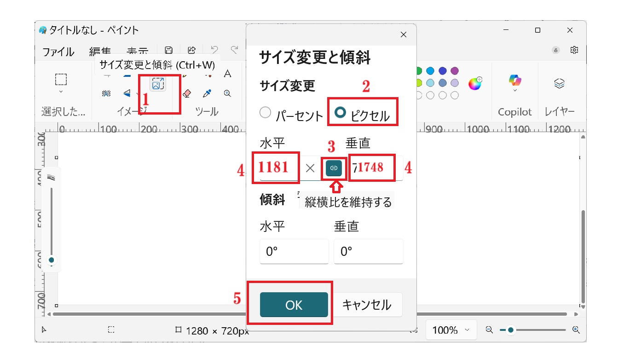Select the Eraser tool
Viewport: 624px width, 364px height.
point(186,93)
